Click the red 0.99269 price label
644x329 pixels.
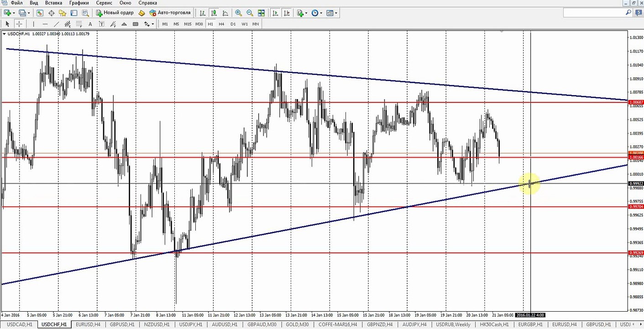(636, 253)
